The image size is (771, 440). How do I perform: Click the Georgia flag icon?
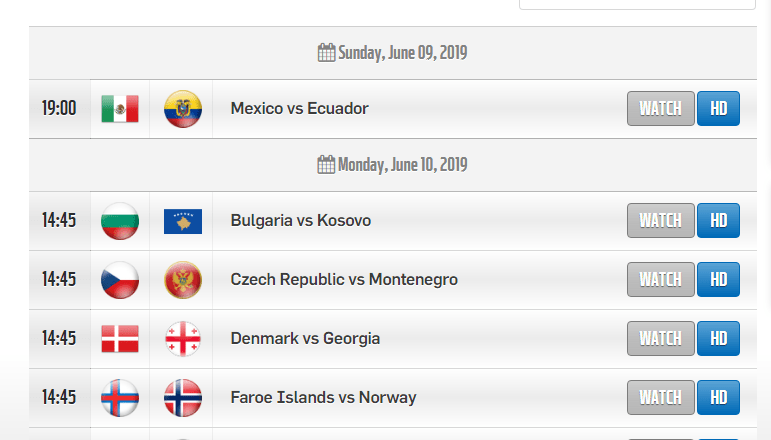[x=183, y=339]
